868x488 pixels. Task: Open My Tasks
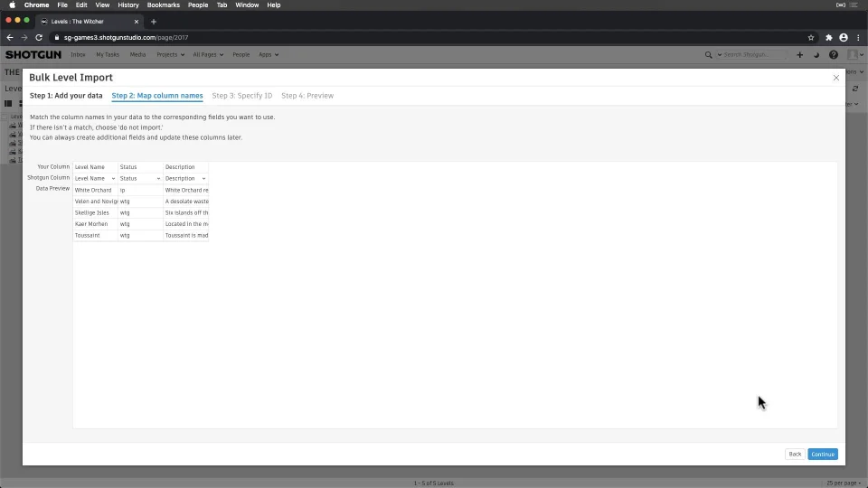108,55
